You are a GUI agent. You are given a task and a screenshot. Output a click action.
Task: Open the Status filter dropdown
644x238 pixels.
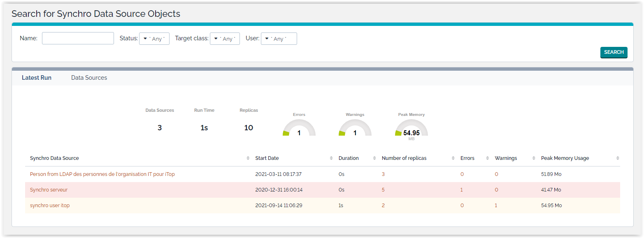click(x=154, y=39)
